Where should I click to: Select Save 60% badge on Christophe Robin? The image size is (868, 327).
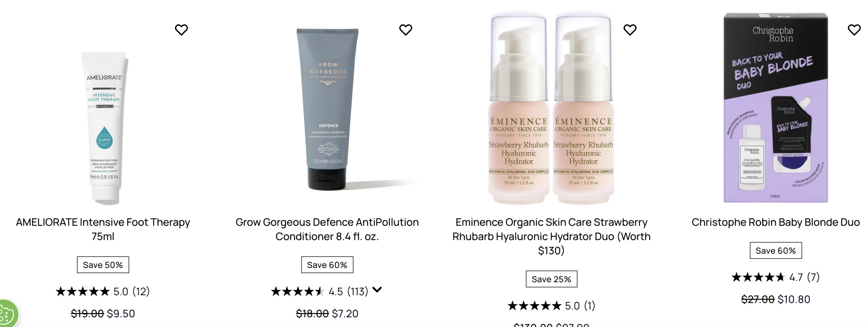(775, 250)
